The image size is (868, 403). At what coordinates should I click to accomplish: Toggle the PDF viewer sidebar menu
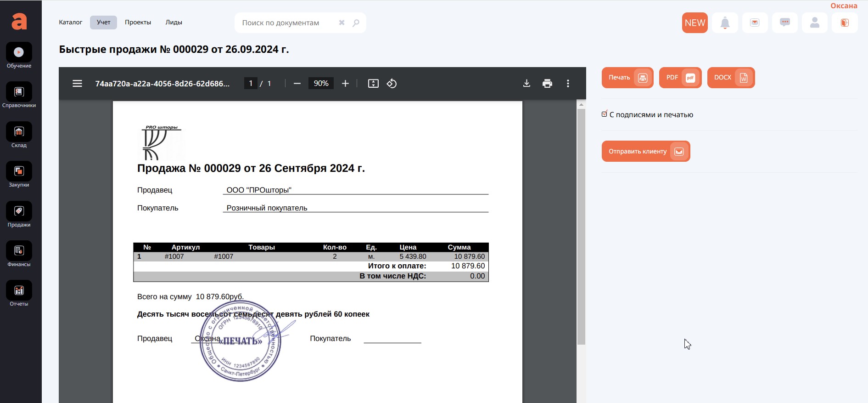point(77,84)
